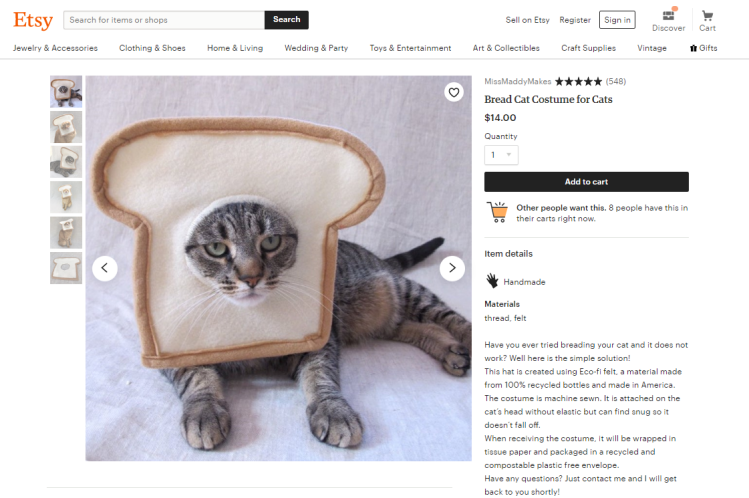
Task: Open the Home & Living category
Action: click(235, 48)
